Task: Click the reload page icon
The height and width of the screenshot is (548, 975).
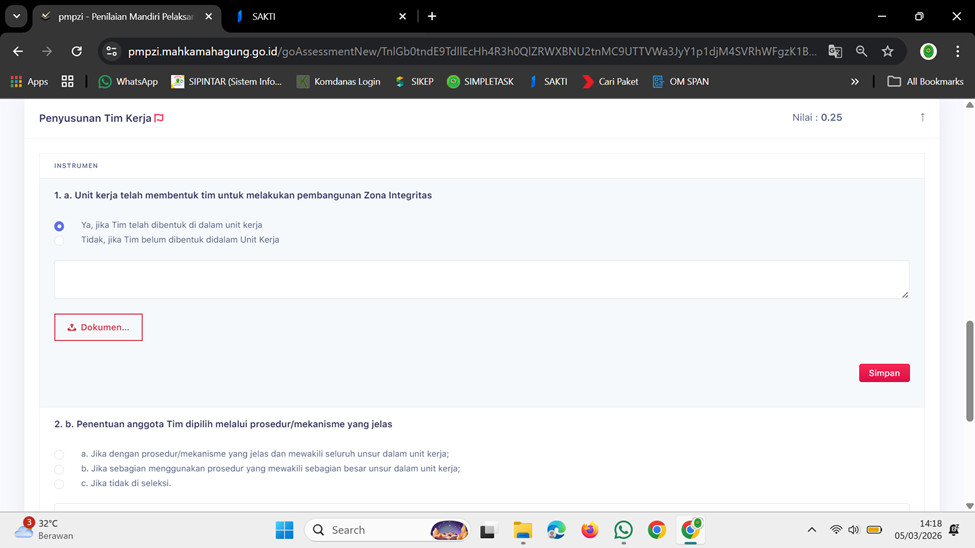Action: [77, 51]
